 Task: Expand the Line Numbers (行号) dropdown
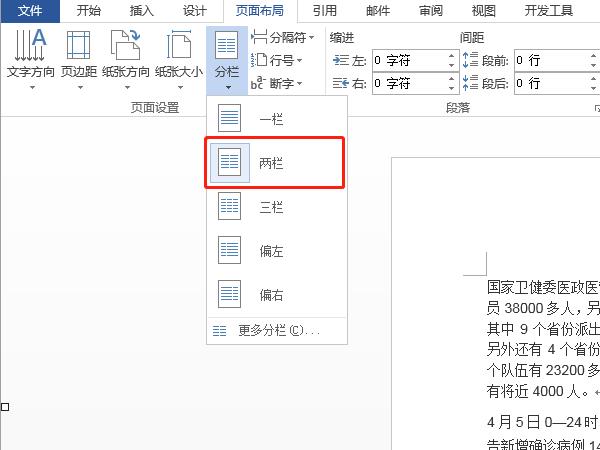280,60
